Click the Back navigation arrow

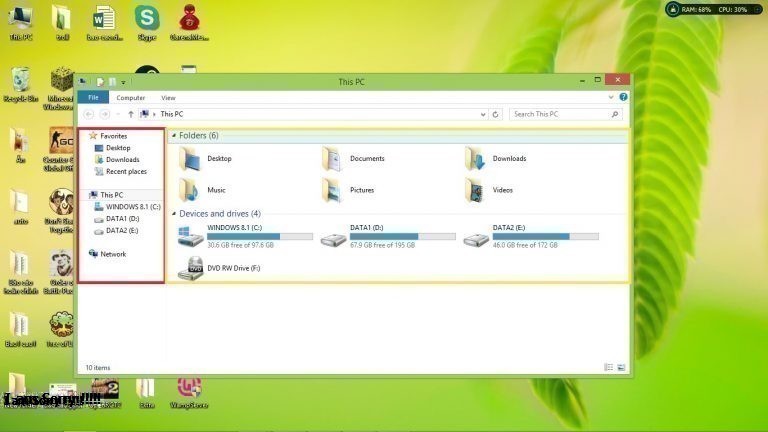[89, 114]
